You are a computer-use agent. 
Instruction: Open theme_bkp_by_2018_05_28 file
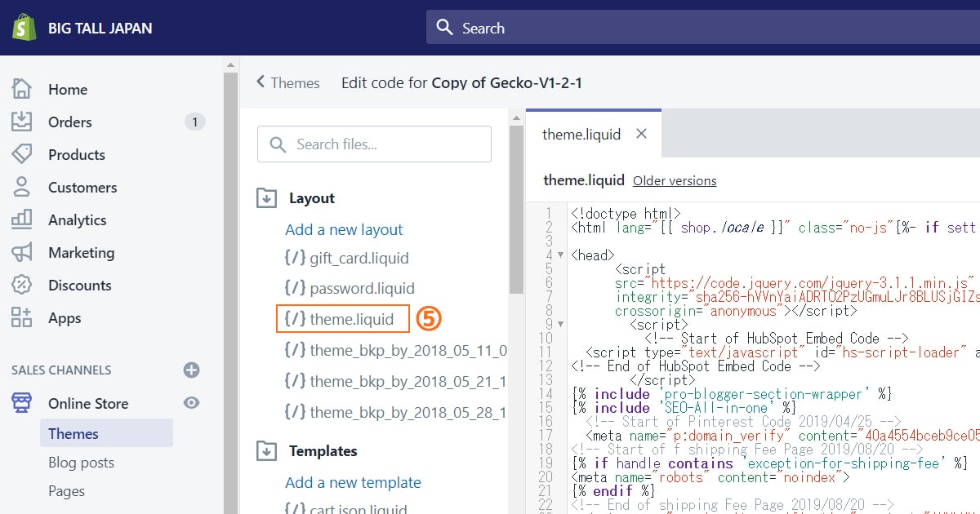408,412
